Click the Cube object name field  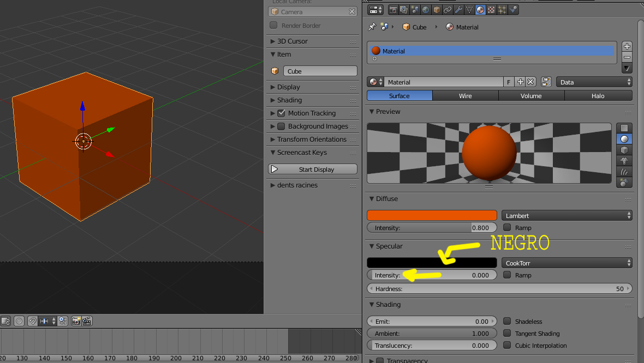[320, 71]
